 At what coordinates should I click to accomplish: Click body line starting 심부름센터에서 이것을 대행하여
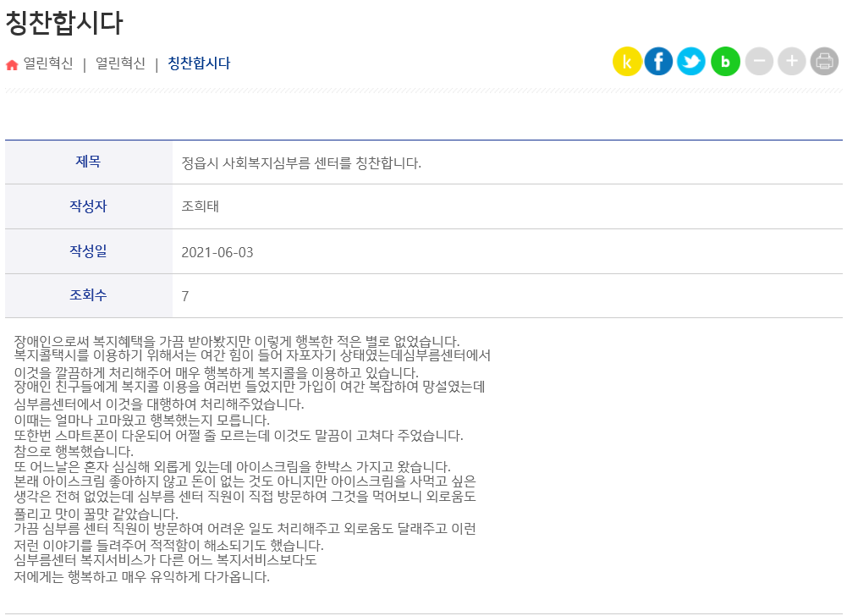(x=159, y=404)
